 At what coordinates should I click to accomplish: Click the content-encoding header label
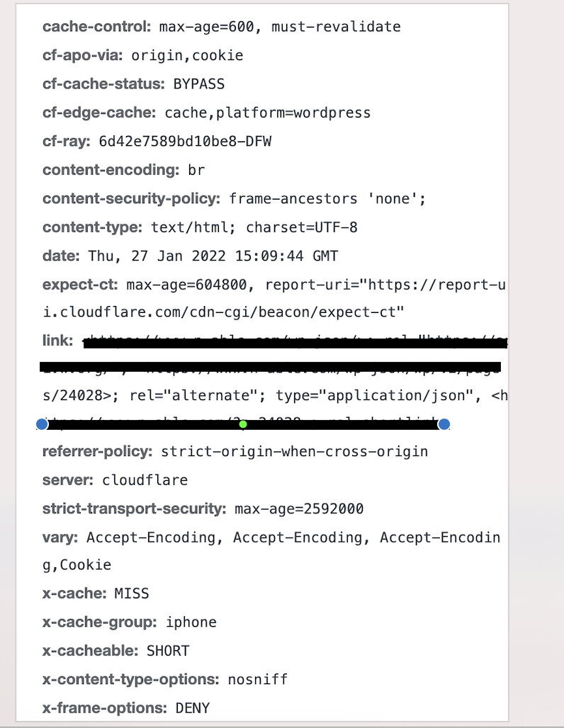111,170
